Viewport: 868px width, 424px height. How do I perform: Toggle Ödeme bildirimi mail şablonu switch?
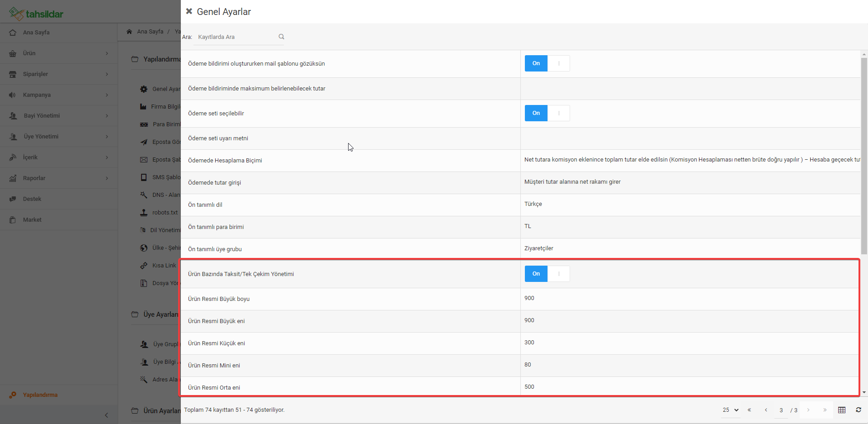pos(547,63)
